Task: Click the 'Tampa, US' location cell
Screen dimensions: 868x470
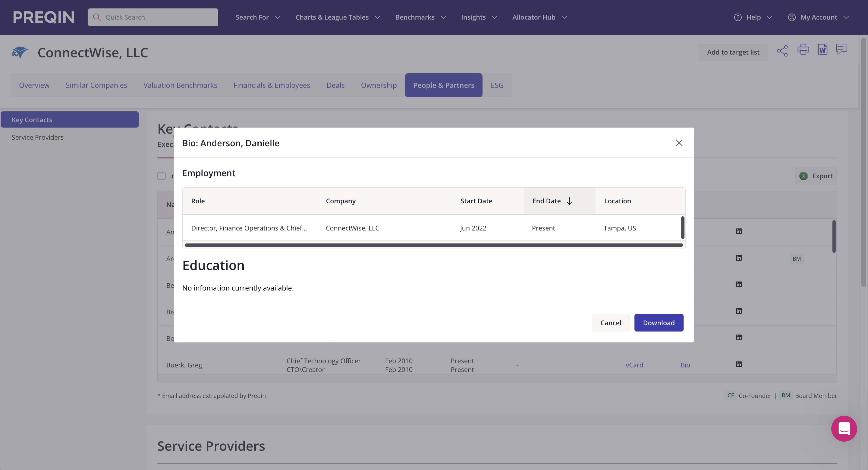Action: tap(620, 228)
